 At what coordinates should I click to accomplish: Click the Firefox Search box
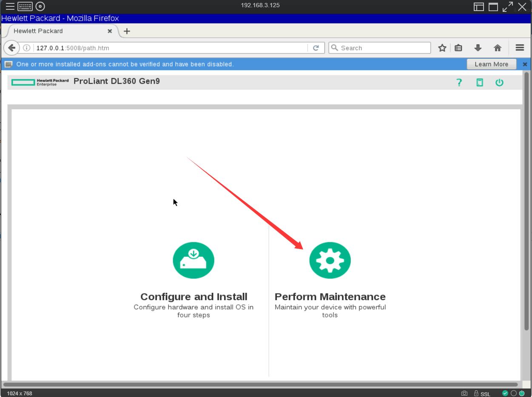pos(380,48)
